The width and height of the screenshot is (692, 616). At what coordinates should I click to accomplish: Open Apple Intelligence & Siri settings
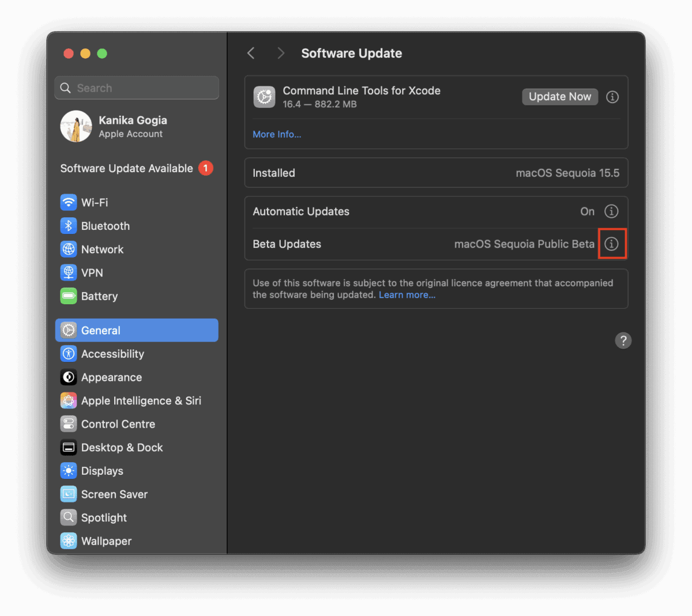[137, 400]
